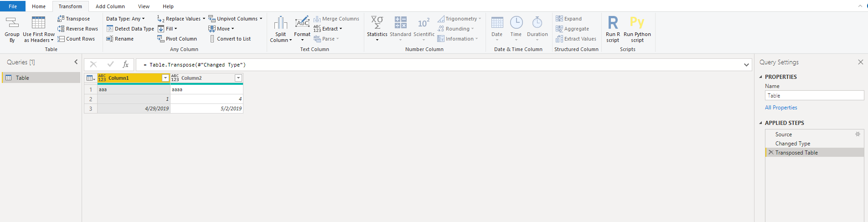The width and height of the screenshot is (868, 222).
Task: Select cell containing aaaa
Action: (207, 89)
